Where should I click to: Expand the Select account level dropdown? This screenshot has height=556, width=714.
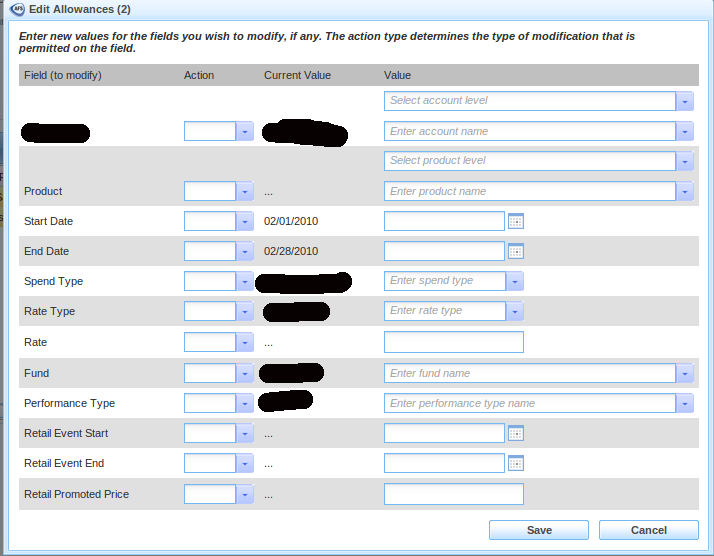click(685, 101)
